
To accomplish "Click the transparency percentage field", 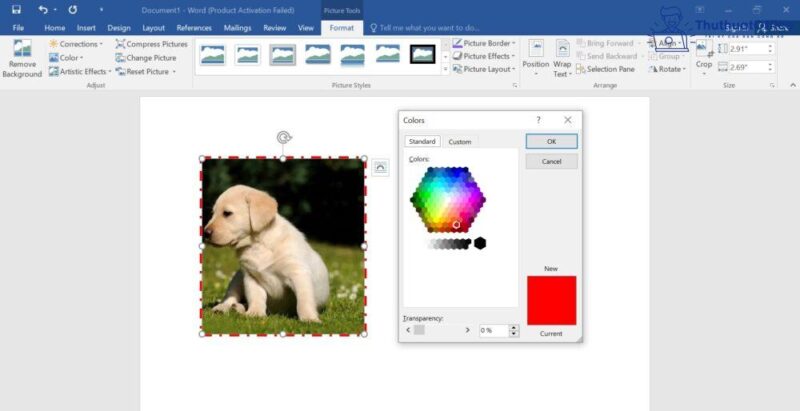I will (493, 330).
